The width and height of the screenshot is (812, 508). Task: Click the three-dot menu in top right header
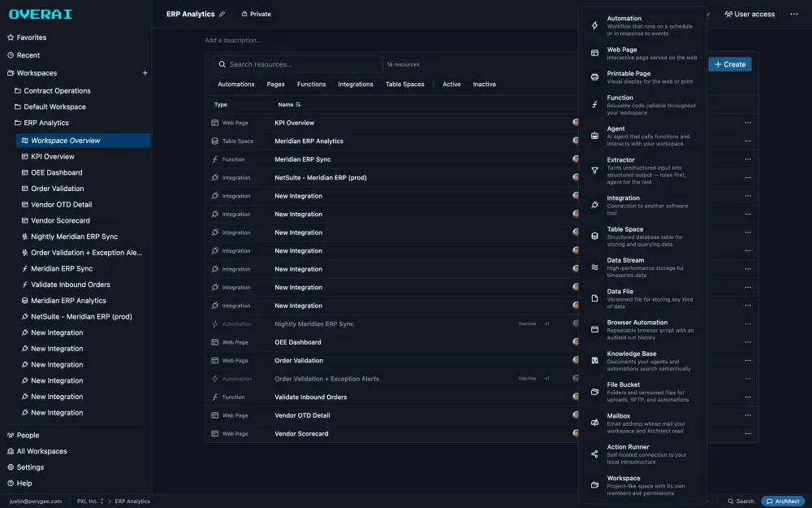pos(794,14)
